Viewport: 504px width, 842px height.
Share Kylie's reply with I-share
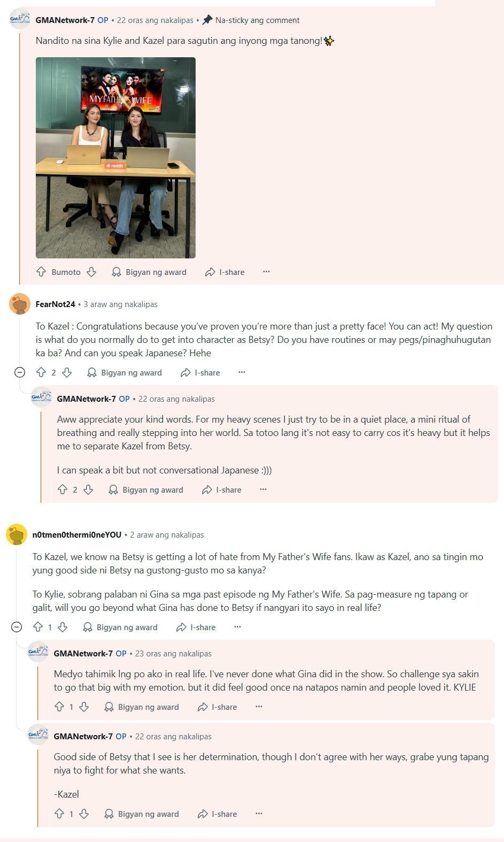218,707
